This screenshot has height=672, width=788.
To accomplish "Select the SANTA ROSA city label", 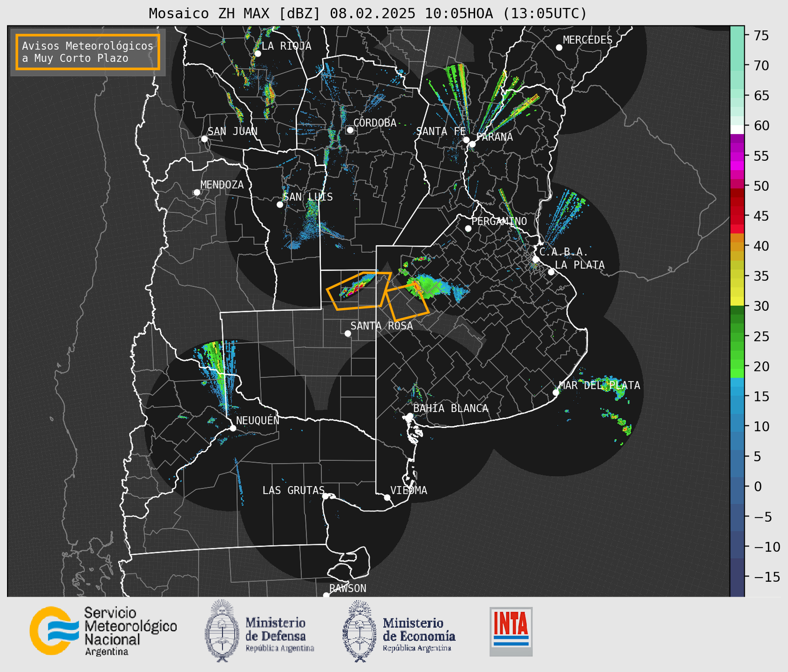I will (x=382, y=326).
